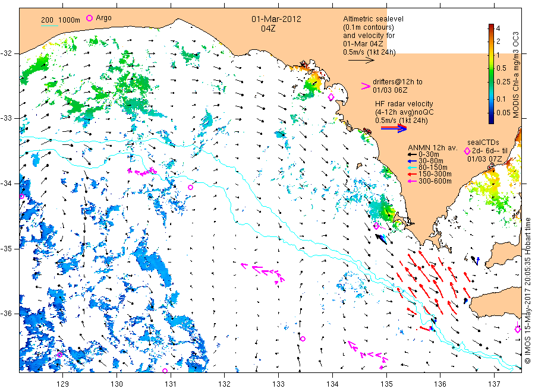
Task: Click the red 150-300m ANMN legend arrow
Action: point(412,174)
